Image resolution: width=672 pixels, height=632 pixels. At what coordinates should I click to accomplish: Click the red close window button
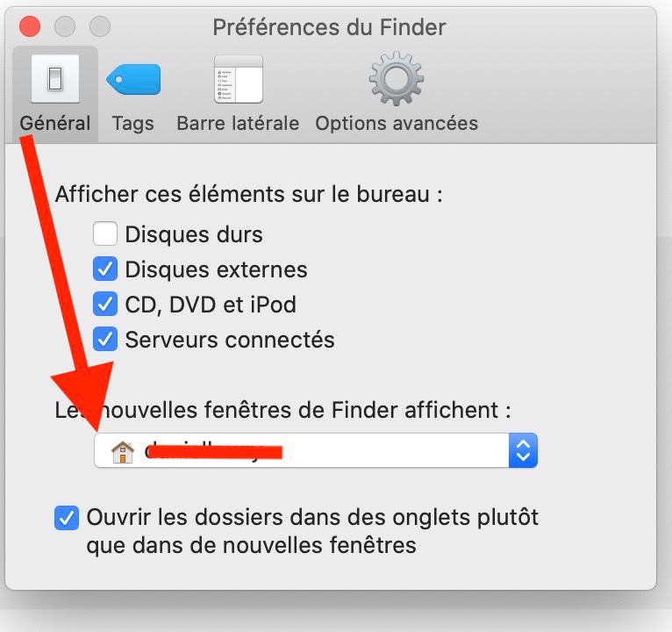point(30,26)
